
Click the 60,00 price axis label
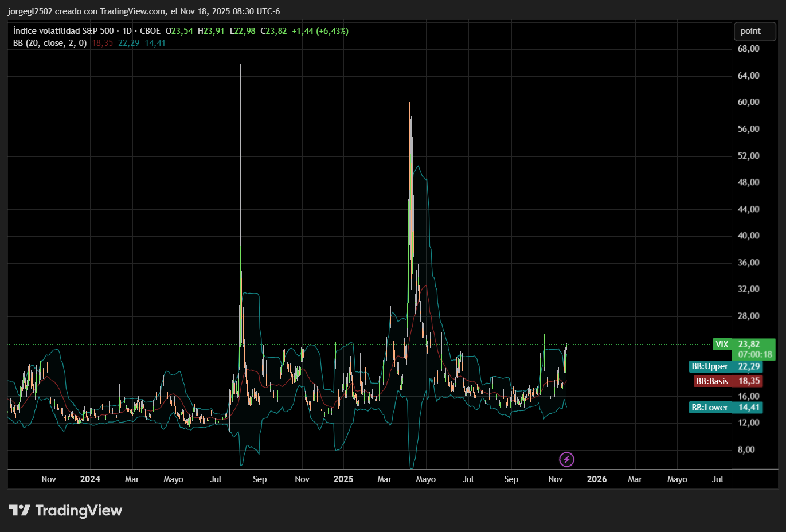click(748, 102)
